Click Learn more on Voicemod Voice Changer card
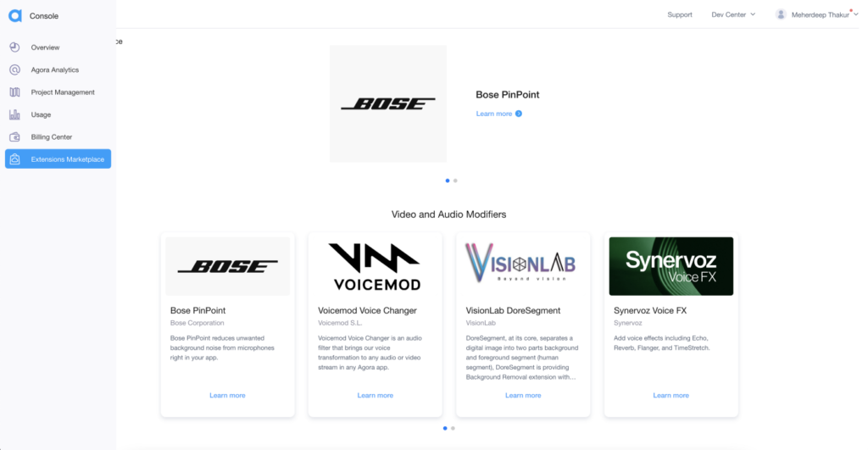This screenshot has height=450, width=868. pyautogui.click(x=375, y=395)
